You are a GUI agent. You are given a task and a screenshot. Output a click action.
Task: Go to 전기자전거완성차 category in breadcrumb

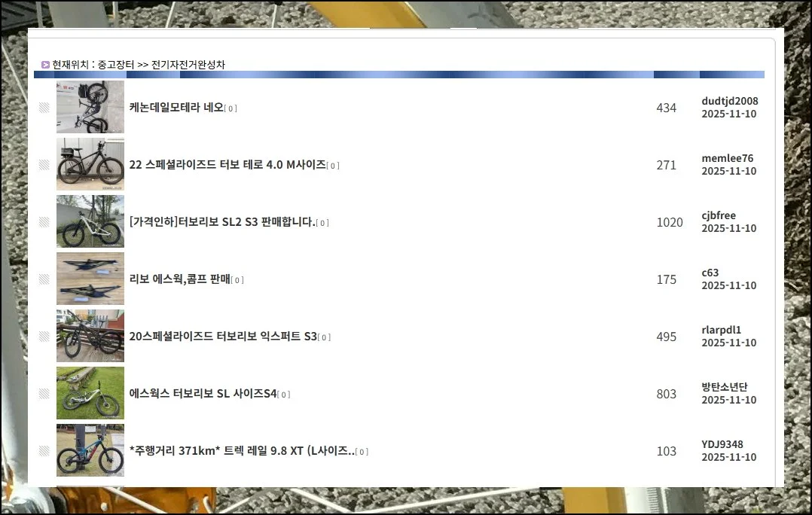(x=188, y=65)
